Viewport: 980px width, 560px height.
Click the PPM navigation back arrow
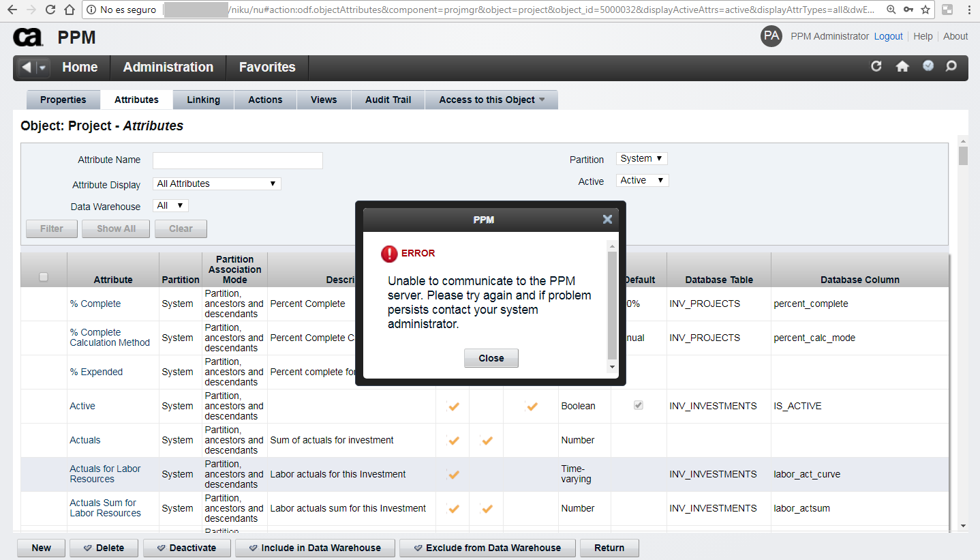pos(26,68)
